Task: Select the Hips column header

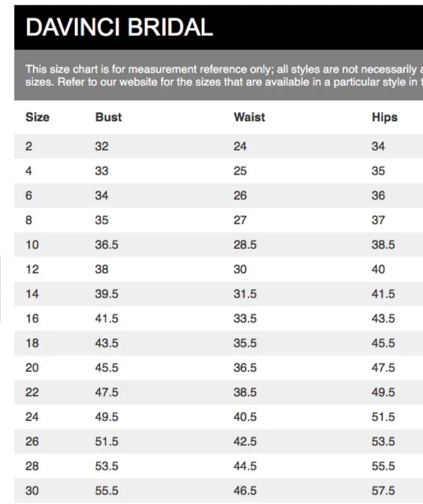Action: pos(385,117)
